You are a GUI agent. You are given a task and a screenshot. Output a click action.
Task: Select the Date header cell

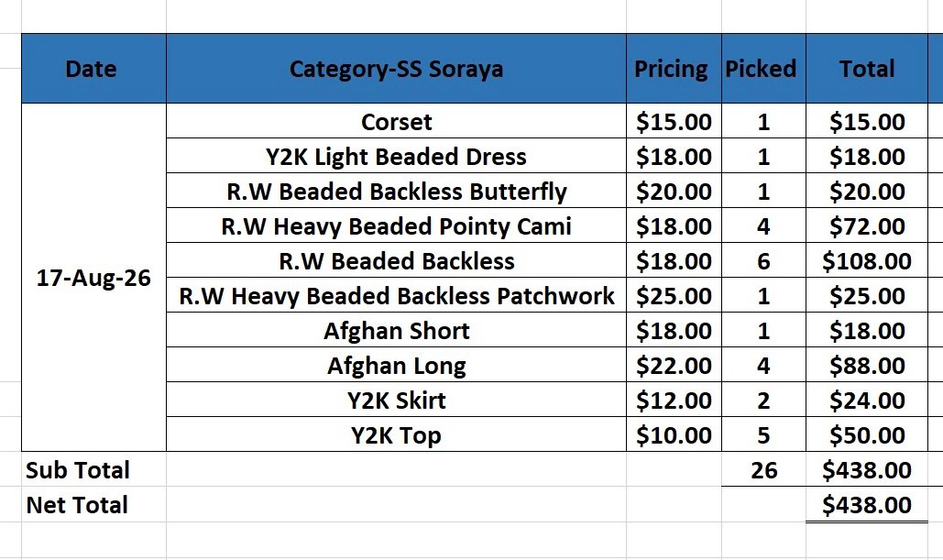click(x=93, y=69)
